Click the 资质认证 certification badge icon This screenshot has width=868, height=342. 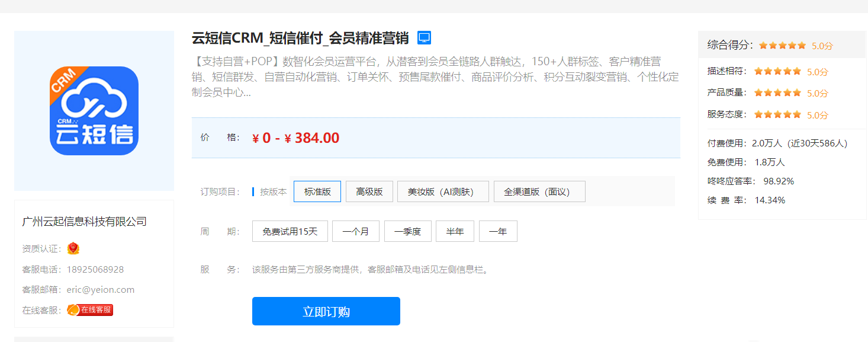(x=73, y=248)
